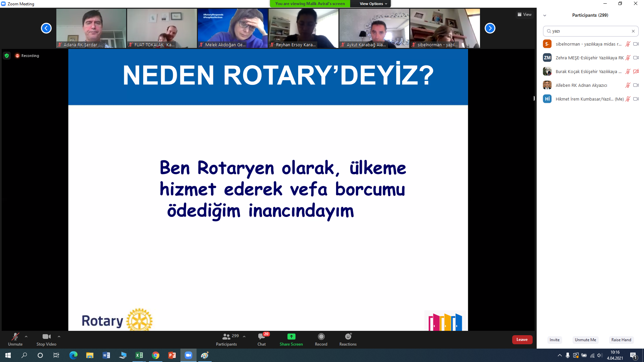Click the Raise Hand button

[621, 340]
